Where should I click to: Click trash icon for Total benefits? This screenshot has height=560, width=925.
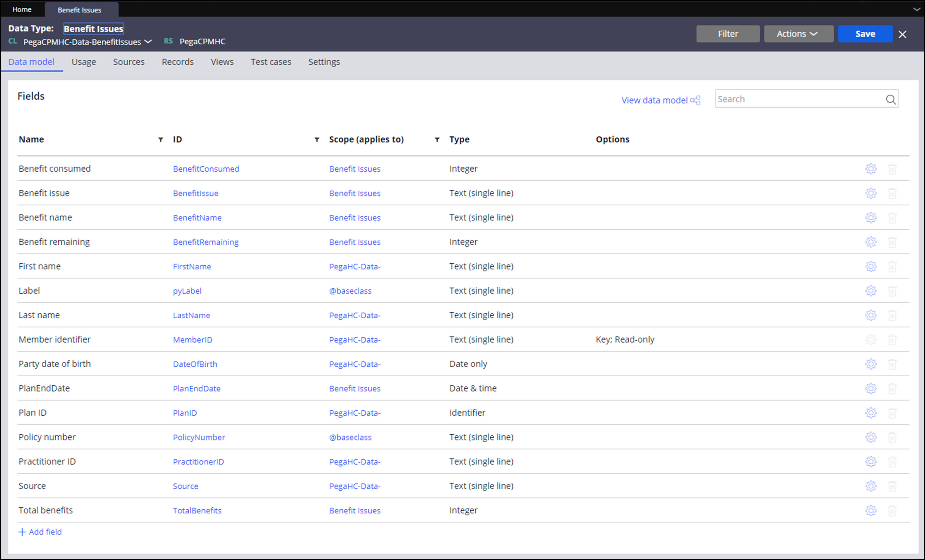[892, 511]
